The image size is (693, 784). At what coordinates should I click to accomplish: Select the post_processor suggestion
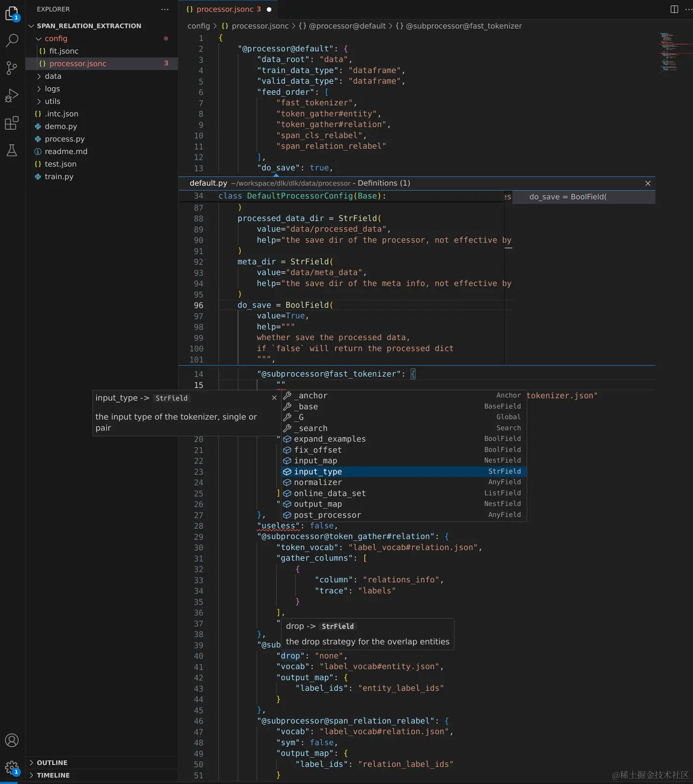[404, 515]
